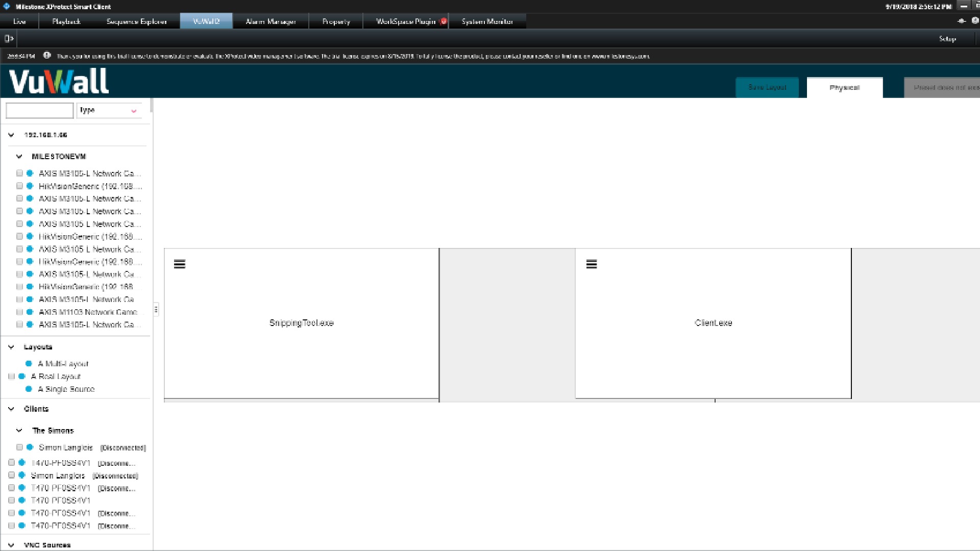The width and height of the screenshot is (980, 551).
Task: Click the info icon in the trial license banner
Action: click(x=47, y=56)
